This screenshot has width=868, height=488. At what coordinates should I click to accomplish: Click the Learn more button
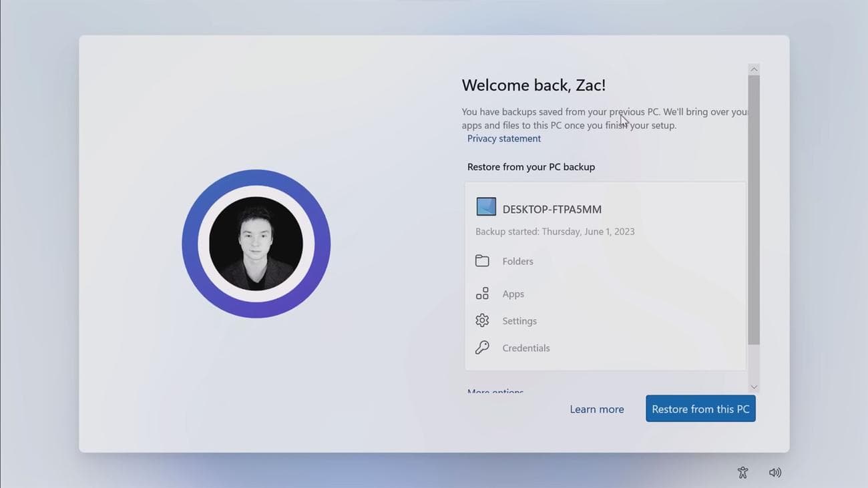tap(596, 409)
